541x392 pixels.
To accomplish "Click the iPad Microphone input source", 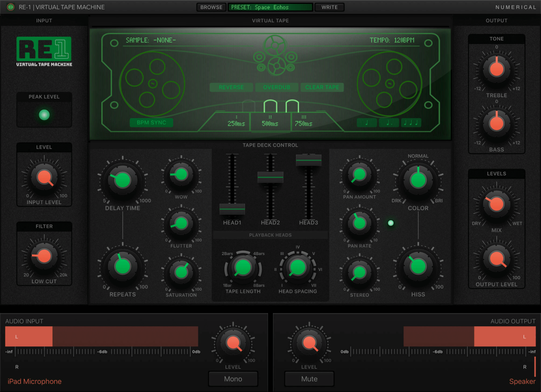I will pos(34,381).
